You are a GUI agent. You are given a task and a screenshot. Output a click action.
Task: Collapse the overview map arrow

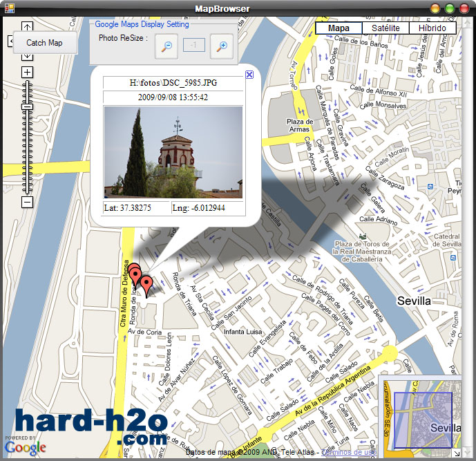click(457, 453)
